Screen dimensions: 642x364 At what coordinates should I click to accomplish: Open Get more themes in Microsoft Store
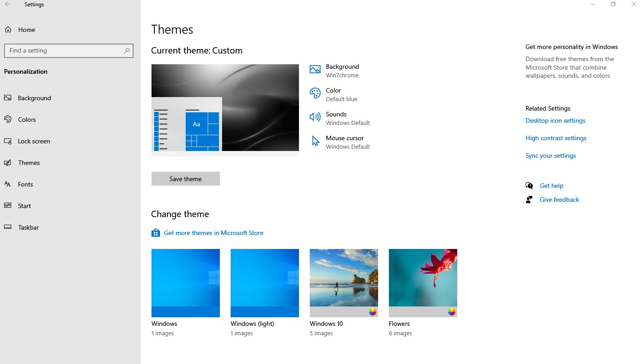click(x=214, y=233)
